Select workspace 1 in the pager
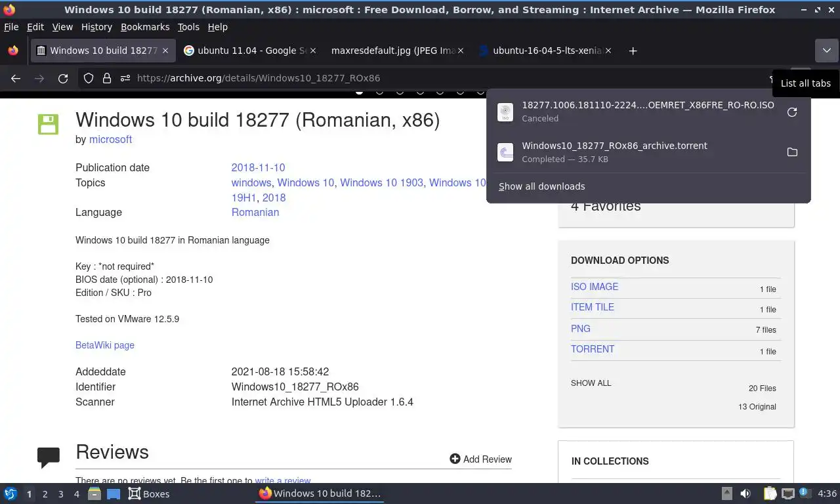 tap(29, 493)
